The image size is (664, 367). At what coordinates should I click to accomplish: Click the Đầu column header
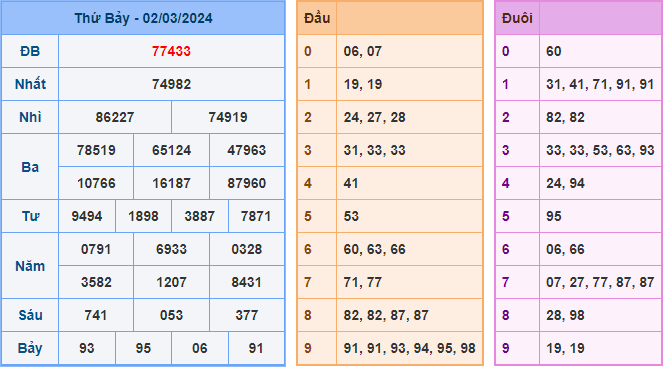click(x=317, y=19)
